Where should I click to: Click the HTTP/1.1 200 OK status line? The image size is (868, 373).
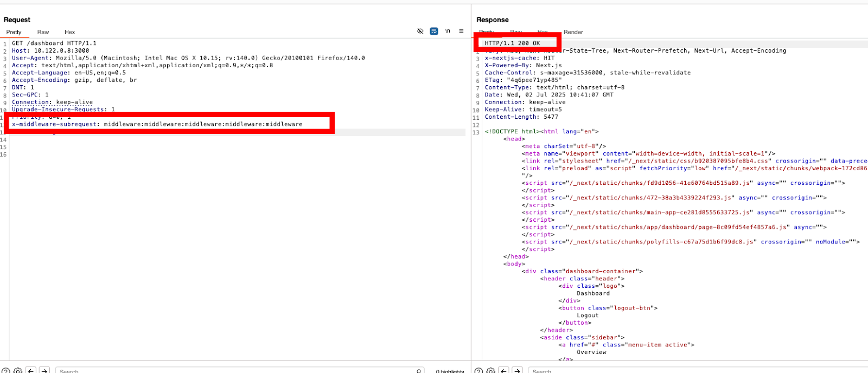tap(512, 43)
